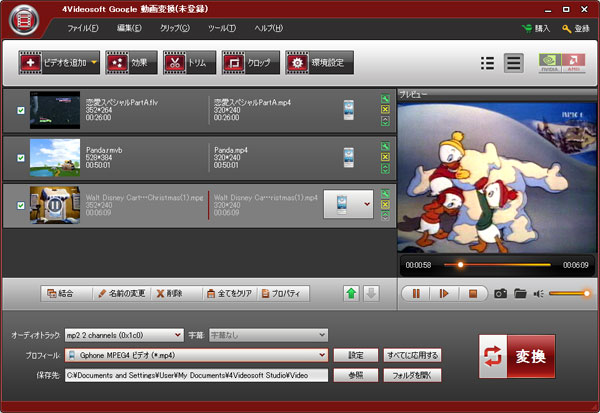Open the ヘルプ(H) menu
Viewport: 600px width, 413px height.
(x=269, y=28)
